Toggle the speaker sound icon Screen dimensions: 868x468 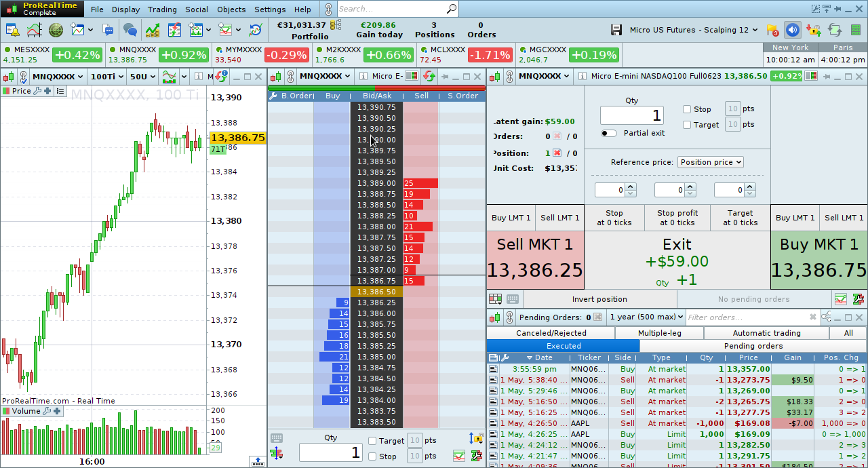[x=792, y=30]
